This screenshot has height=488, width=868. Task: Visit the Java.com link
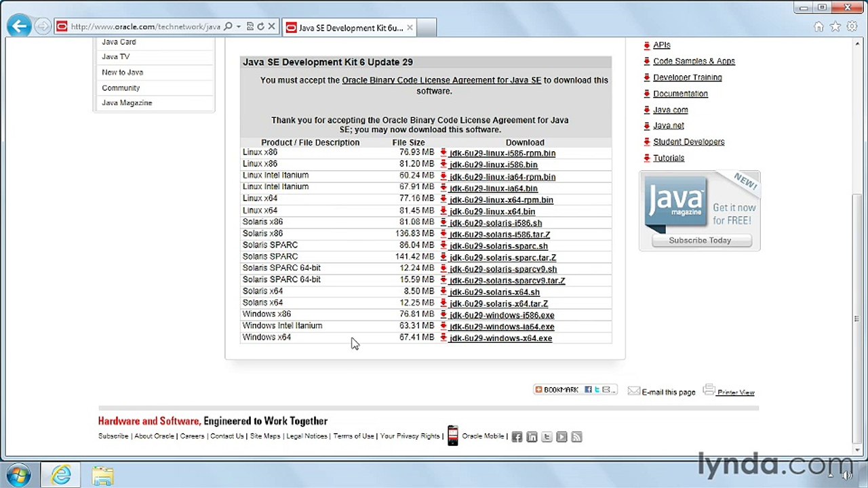coord(671,110)
